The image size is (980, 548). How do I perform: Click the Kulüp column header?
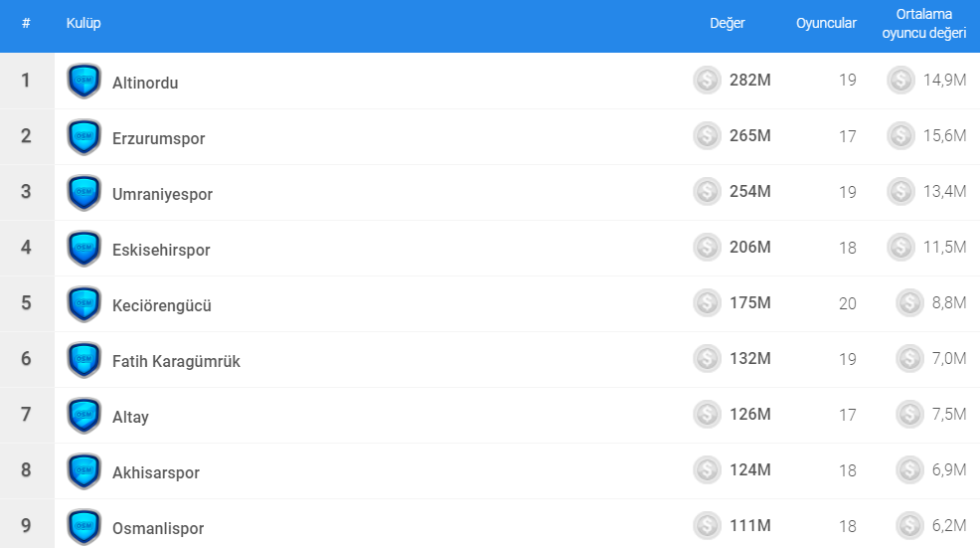[x=83, y=24]
